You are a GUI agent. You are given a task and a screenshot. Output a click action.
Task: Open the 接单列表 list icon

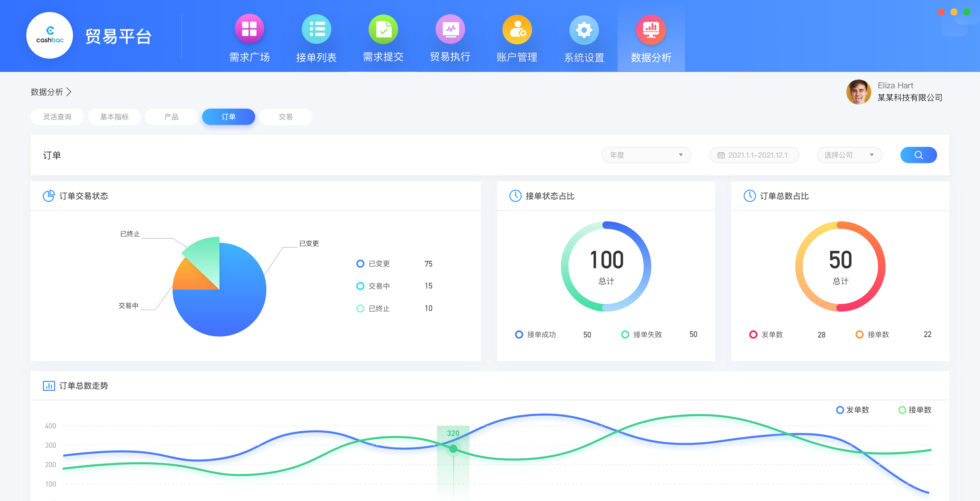click(x=316, y=29)
